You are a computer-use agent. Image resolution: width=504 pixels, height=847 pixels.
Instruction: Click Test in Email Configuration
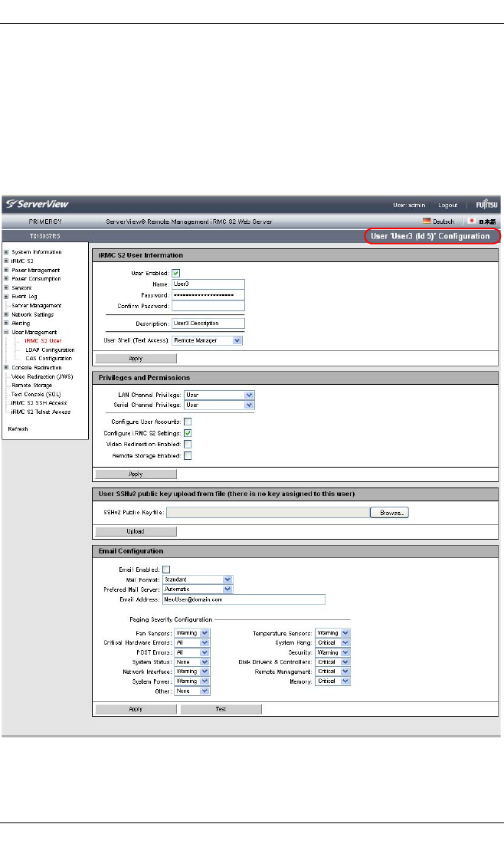click(221, 709)
